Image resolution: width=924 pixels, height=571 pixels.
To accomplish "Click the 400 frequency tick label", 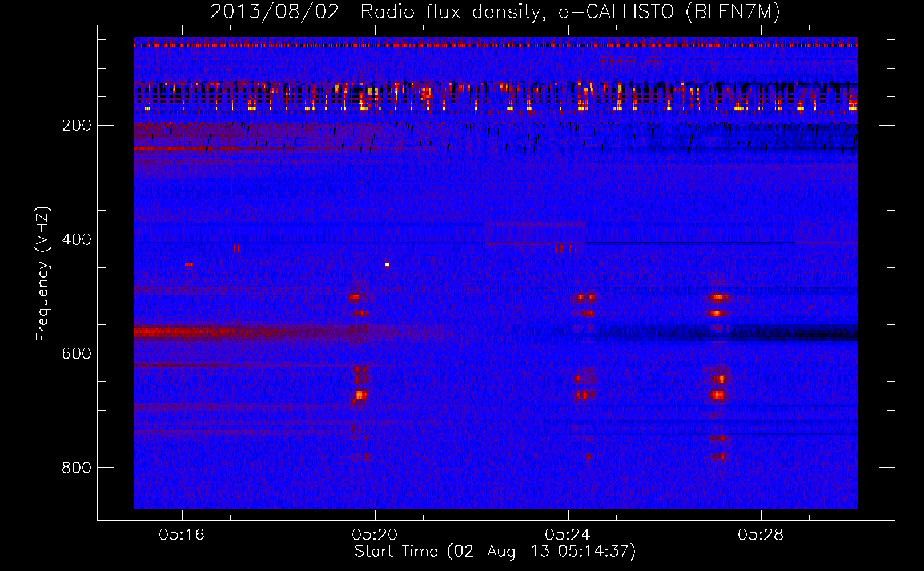I will 77,239.
